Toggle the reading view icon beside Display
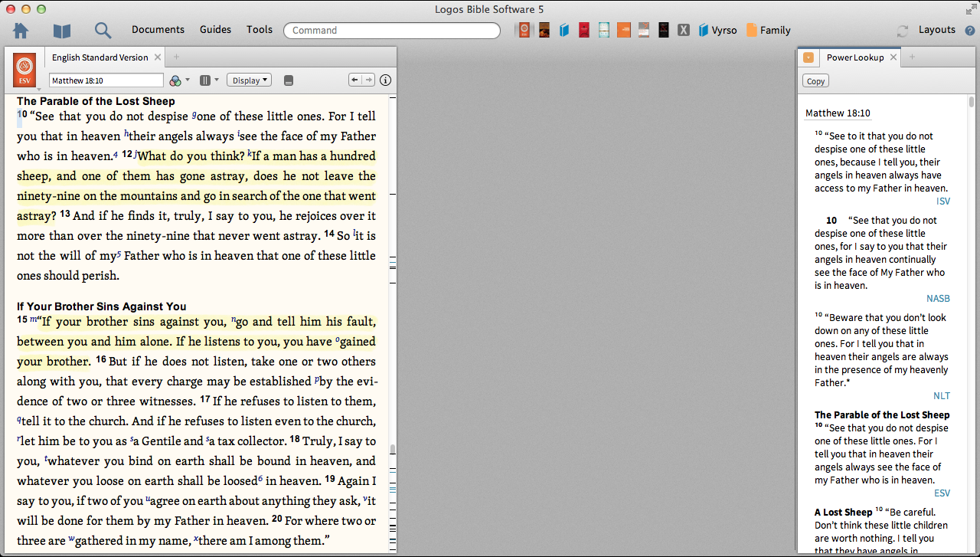 point(289,80)
